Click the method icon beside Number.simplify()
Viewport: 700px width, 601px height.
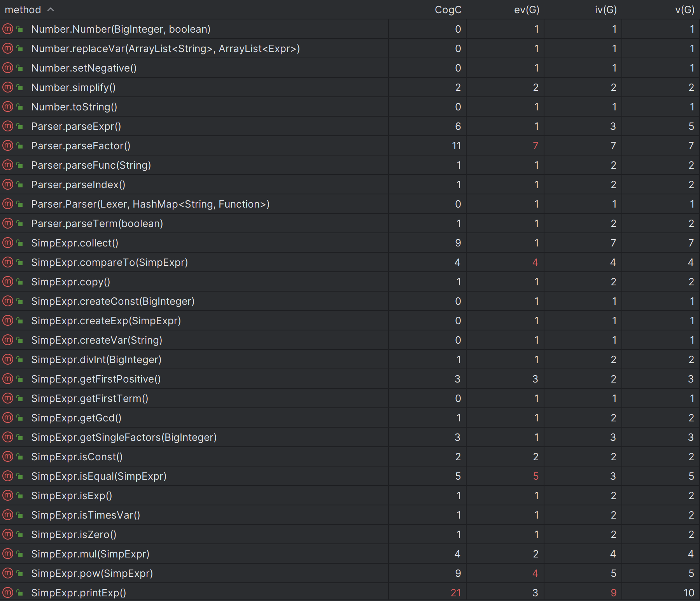click(8, 87)
